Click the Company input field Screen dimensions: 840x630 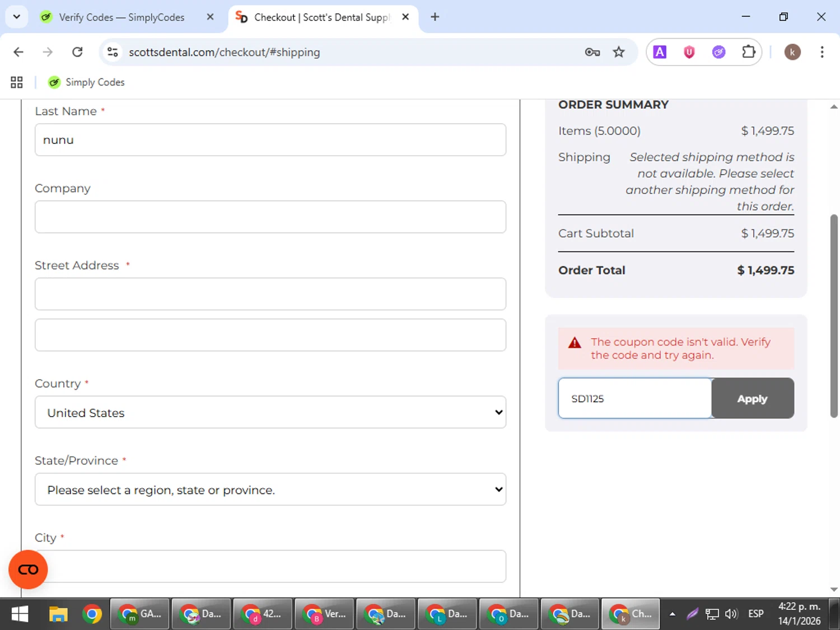click(270, 217)
